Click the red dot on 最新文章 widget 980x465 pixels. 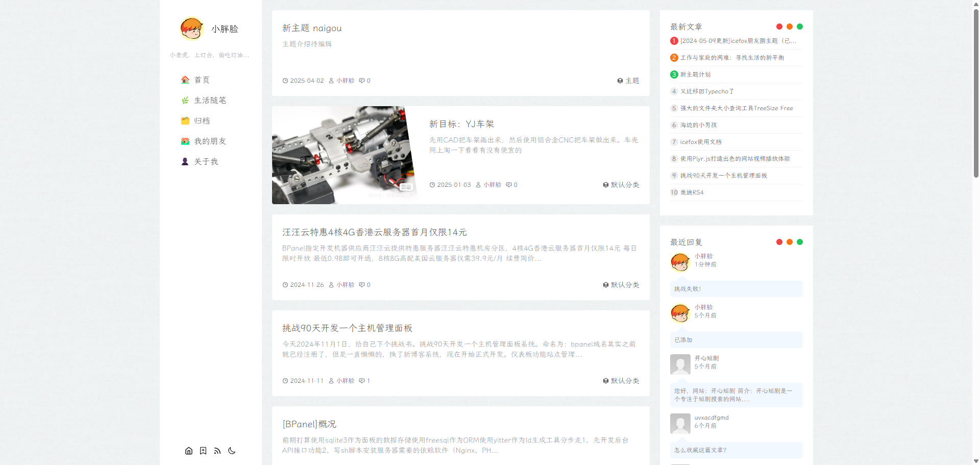[779, 27]
